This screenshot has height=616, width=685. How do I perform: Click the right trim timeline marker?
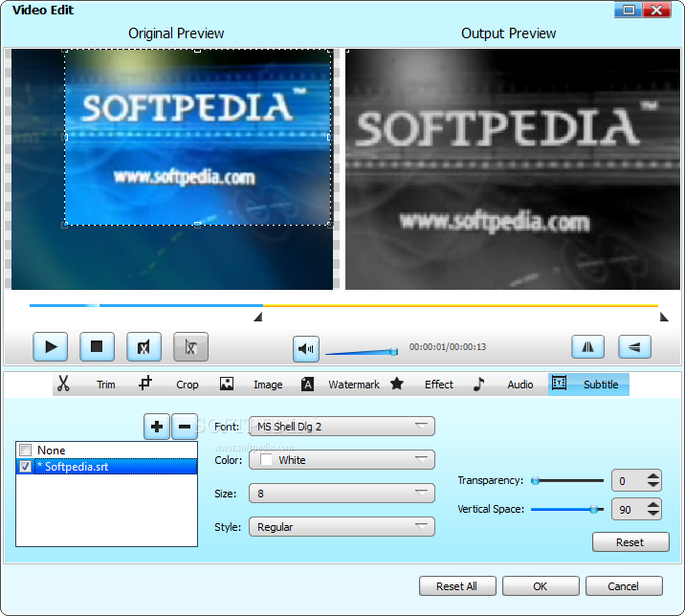click(664, 317)
